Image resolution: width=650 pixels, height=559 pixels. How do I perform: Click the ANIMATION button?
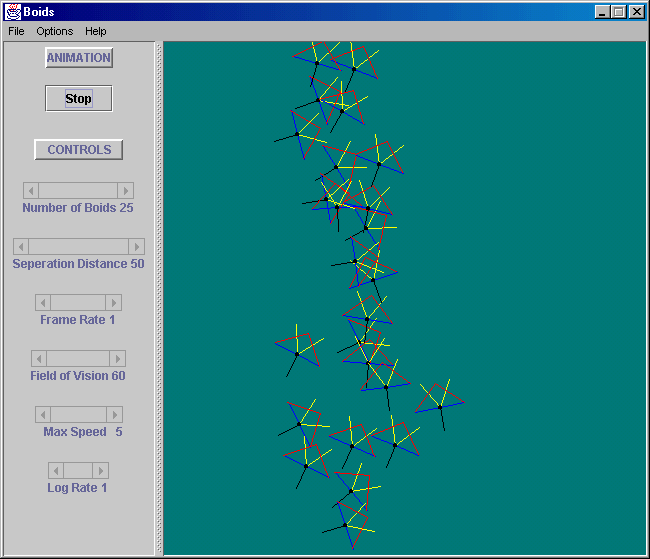click(79, 58)
